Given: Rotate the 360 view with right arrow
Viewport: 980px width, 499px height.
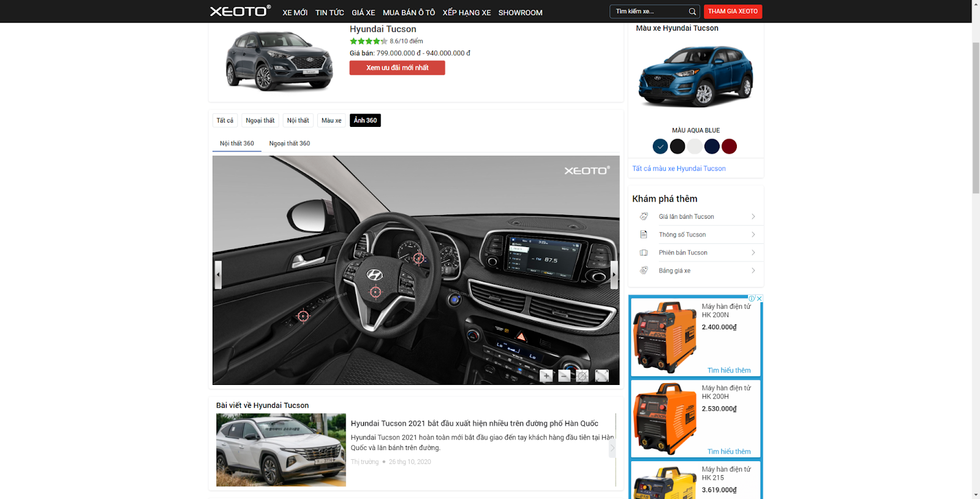Looking at the screenshot, I should pyautogui.click(x=614, y=275).
